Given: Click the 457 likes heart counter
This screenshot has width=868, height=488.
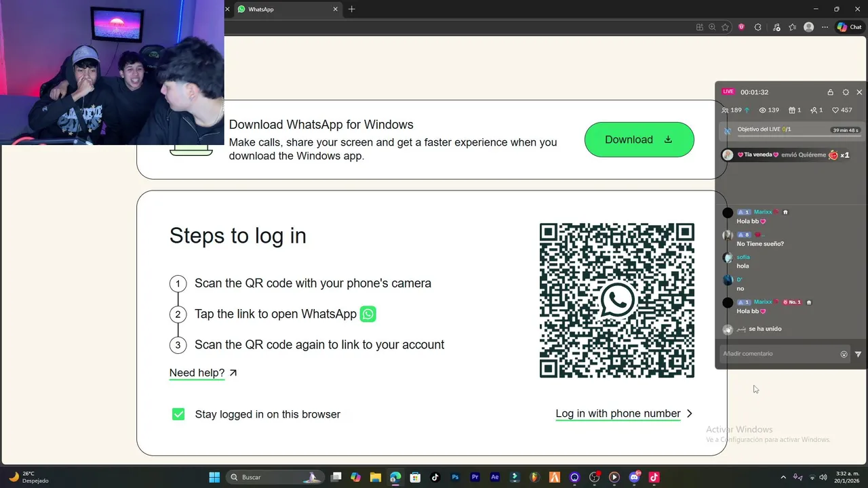Looking at the screenshot, I should (842, 110).
